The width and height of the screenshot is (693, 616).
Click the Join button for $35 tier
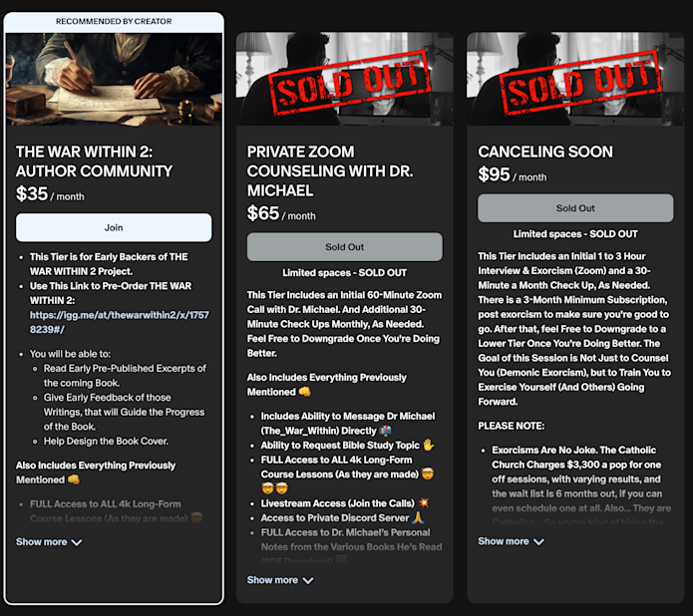pyautogui.click(x=114, y=227)
